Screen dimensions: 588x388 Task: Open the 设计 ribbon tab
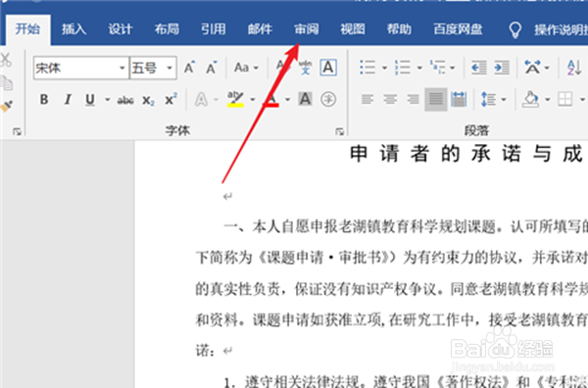pyautogui.click(x=121, y=29)
